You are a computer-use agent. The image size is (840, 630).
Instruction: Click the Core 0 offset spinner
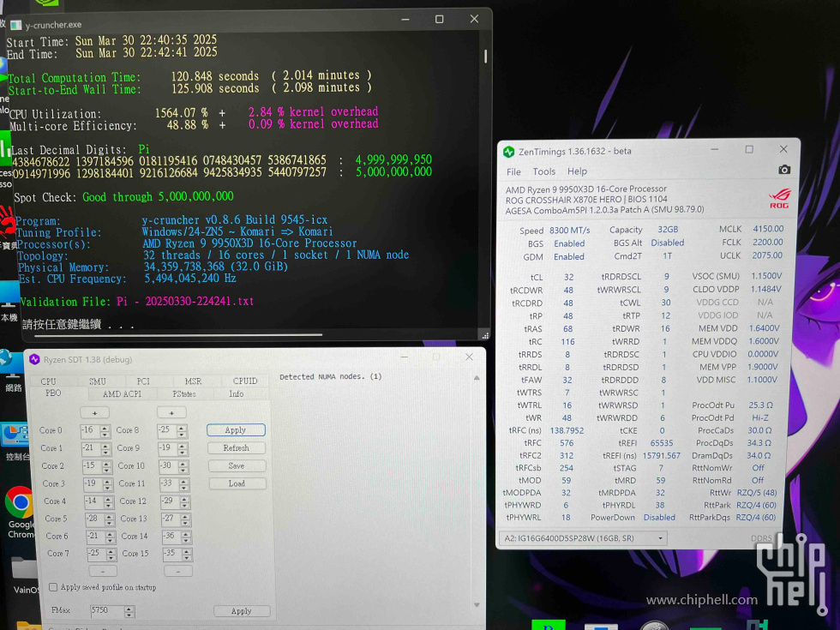coord(95,430)
